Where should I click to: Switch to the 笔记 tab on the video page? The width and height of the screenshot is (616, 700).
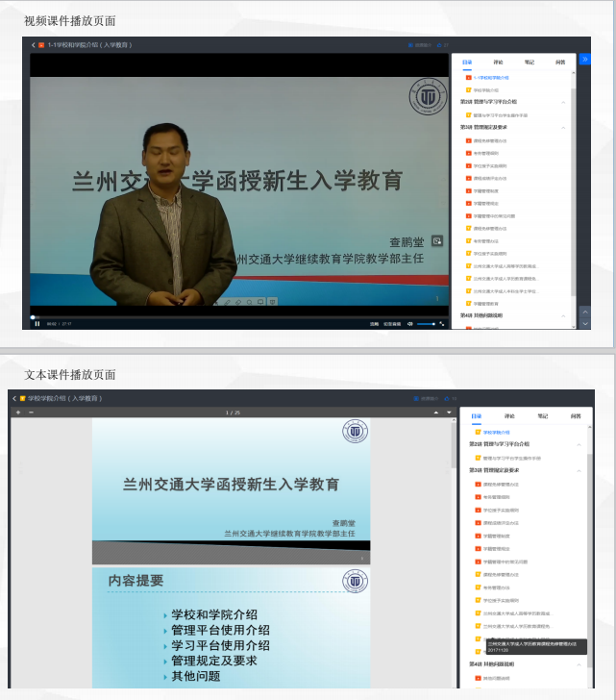pyautogui.click(x=530, y=62)
